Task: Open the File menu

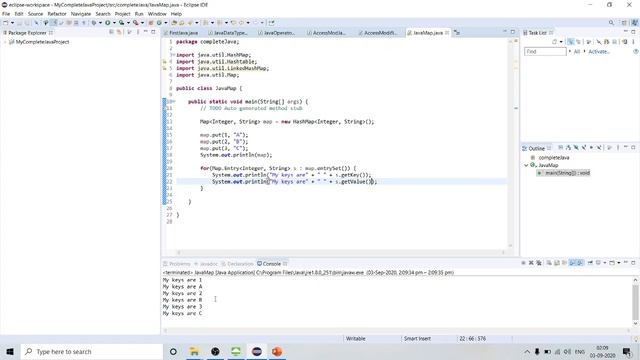Action: tap(6, 13)
